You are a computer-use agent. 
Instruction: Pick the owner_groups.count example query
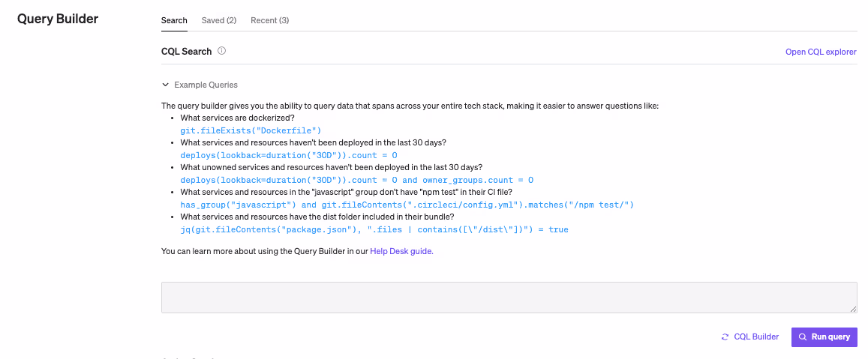pyautogui.click(x=356, y=180)
